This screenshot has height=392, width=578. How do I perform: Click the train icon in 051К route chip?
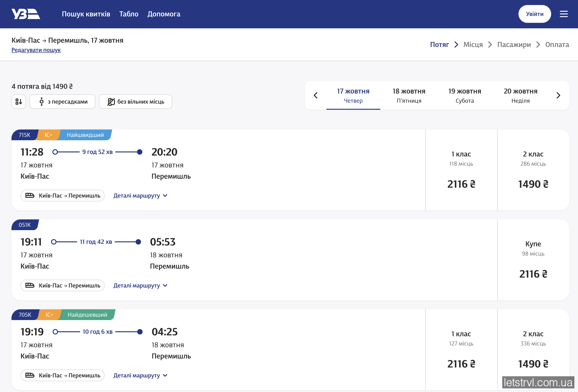tap(30, 285)
